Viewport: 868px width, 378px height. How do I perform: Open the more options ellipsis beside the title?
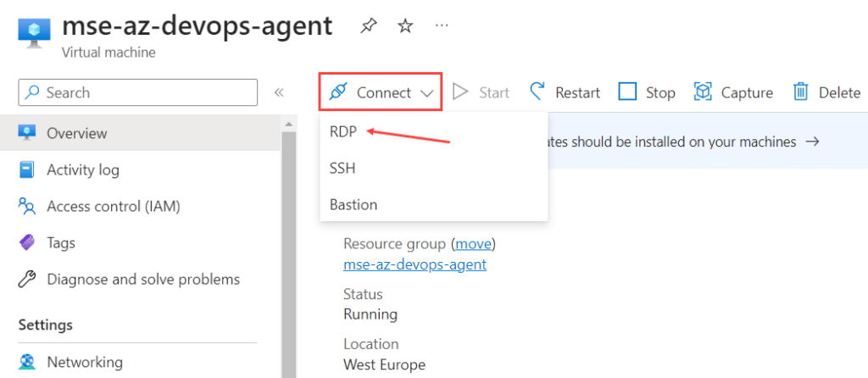[442, 25]
